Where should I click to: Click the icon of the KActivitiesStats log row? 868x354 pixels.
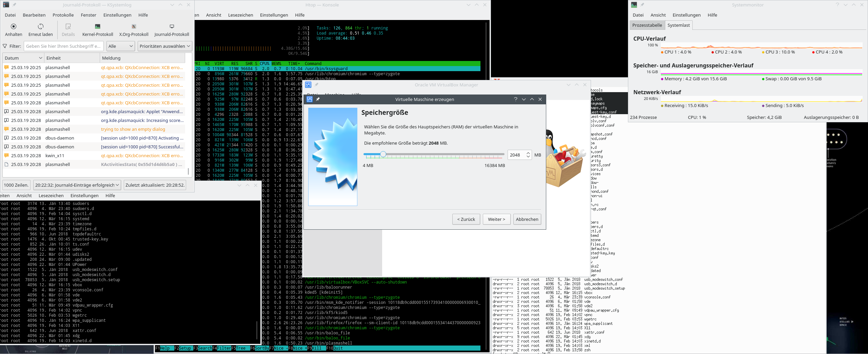click(6, 164)
